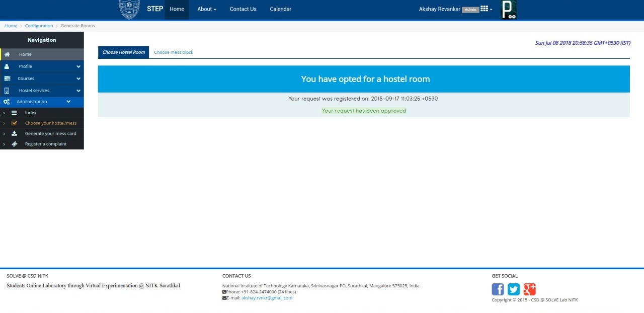Switch to Choose mess block tab

tap(174, 52)
